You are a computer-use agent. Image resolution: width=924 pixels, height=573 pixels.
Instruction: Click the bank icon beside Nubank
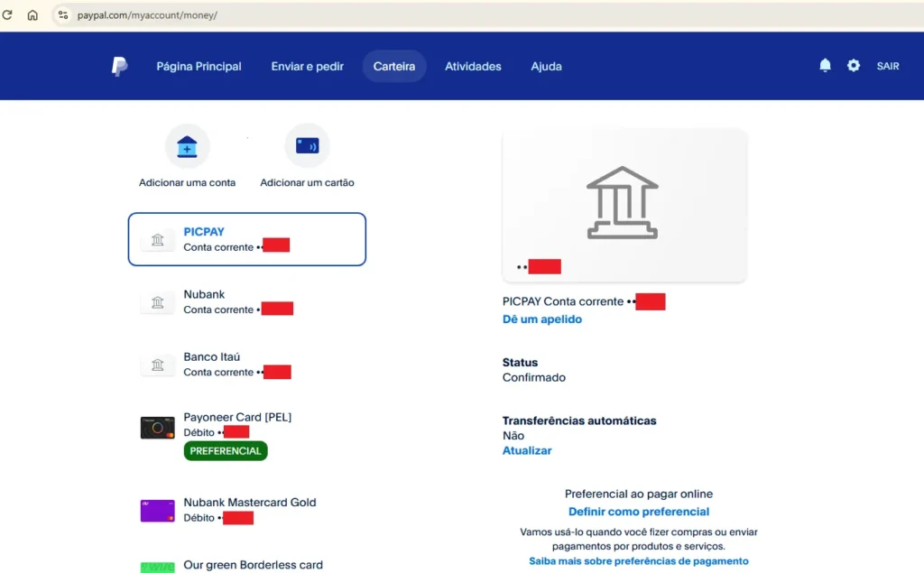(x=157, y=302)
